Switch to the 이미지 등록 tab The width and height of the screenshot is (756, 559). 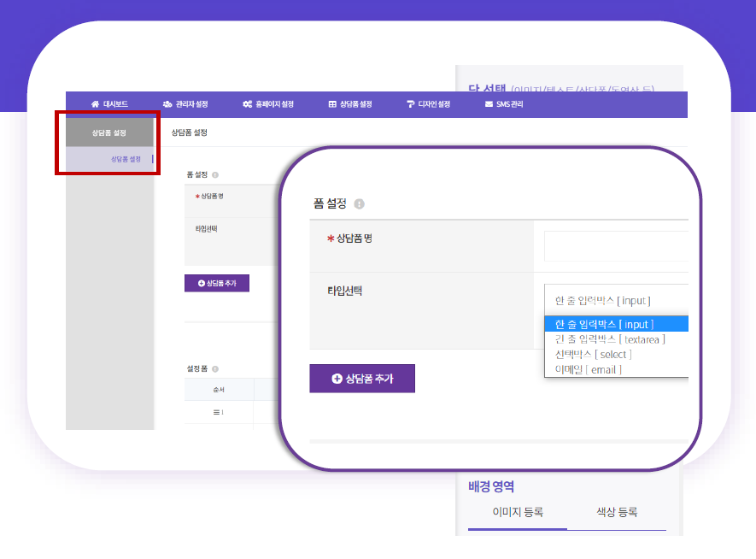(518, 512)
